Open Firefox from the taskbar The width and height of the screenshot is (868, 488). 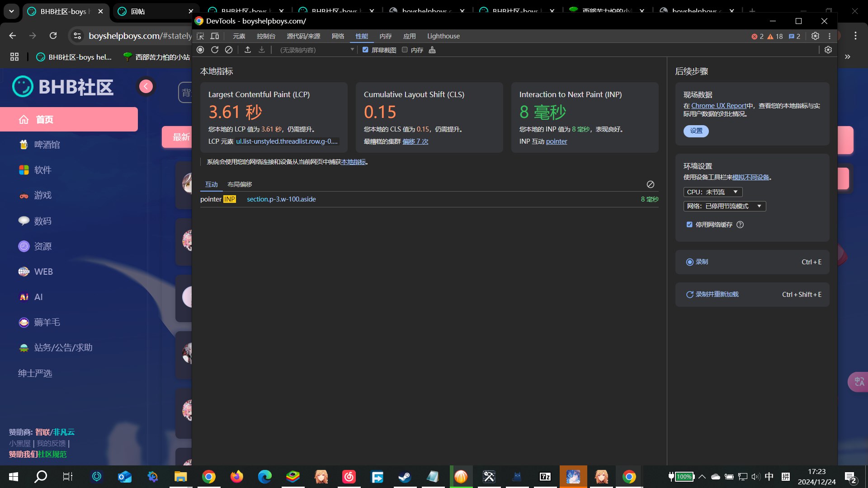(x=236, y=477)
